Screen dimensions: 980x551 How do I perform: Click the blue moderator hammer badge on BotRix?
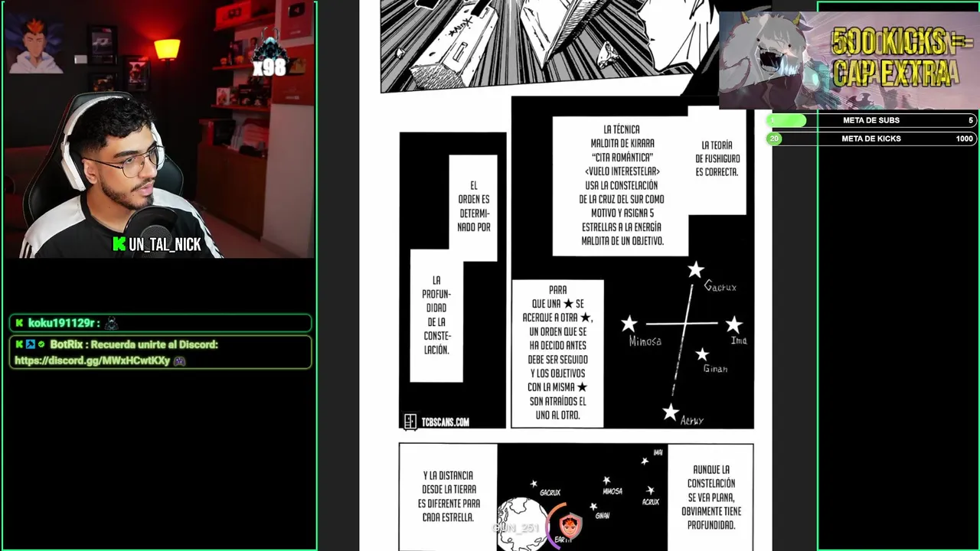(x=31, y=344)
